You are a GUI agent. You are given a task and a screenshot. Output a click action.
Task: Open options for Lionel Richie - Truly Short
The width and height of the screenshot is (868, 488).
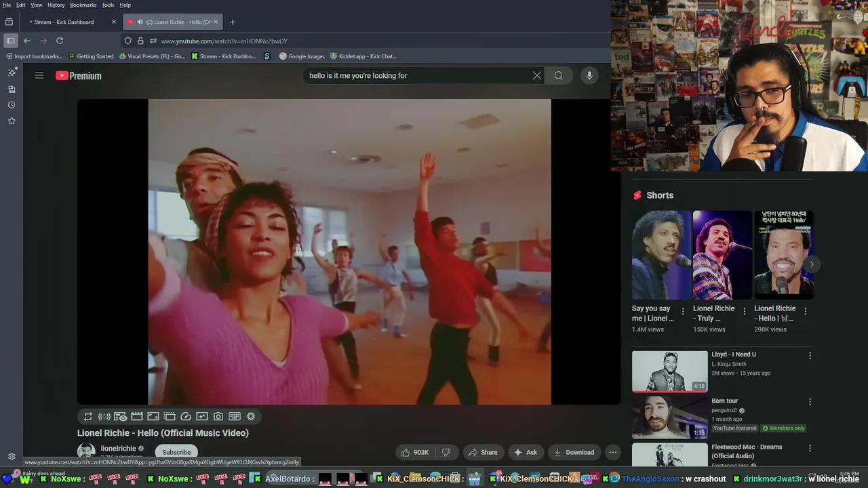745,311
